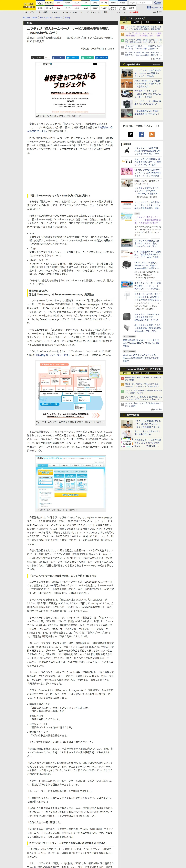The width and height of the screenshot is (186, 868).
Task: Open Windows XP design clock やじうまWatch article
Action: click(x=141, y=358)
